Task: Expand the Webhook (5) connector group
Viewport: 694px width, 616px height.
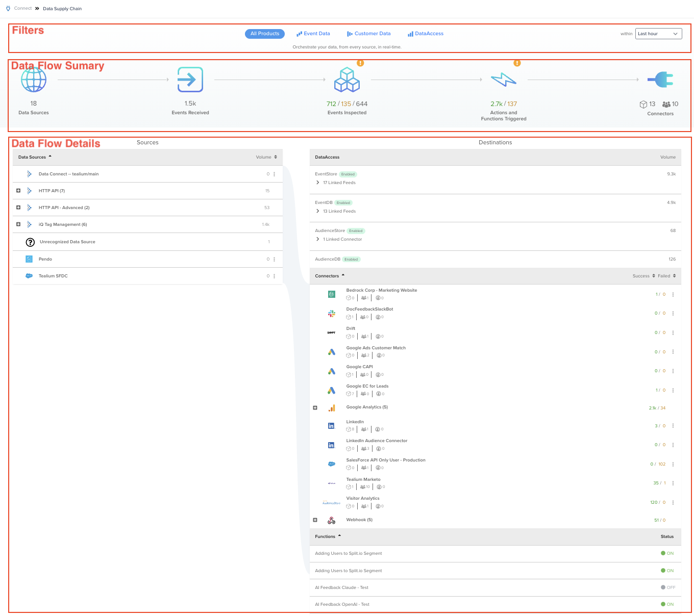Action: point(315,520)
